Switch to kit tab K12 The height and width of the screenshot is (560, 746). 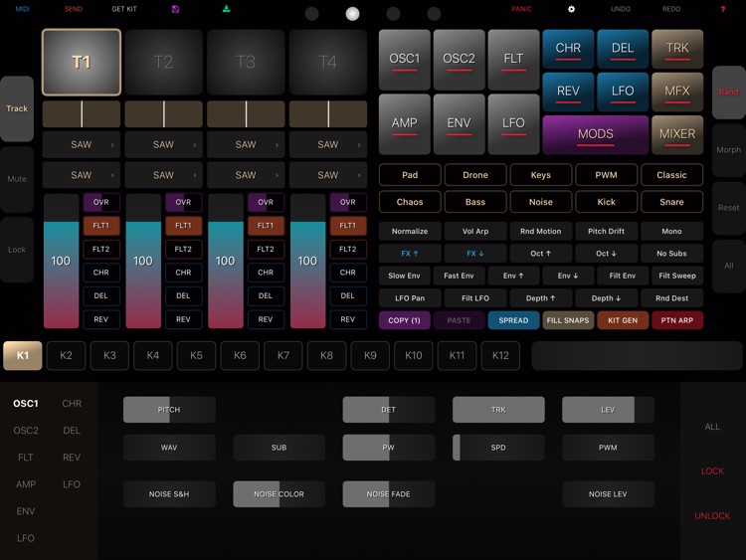500,355
